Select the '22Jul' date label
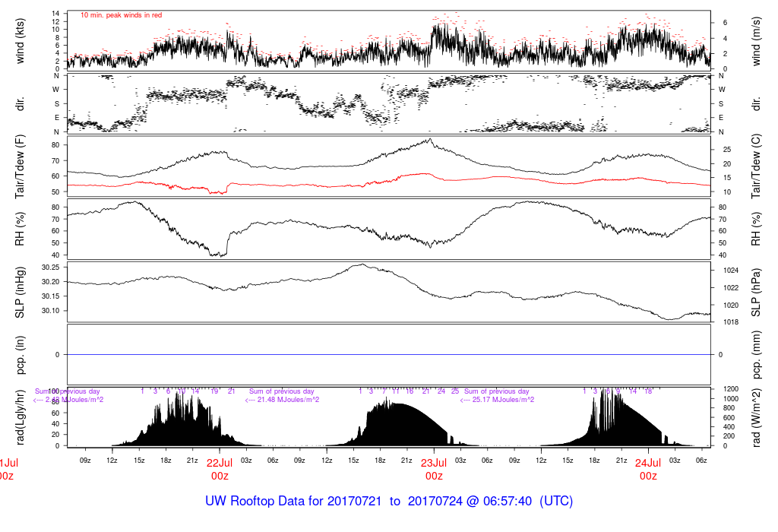778x532 pixels. pyautogui.click(x=220, y=463)
